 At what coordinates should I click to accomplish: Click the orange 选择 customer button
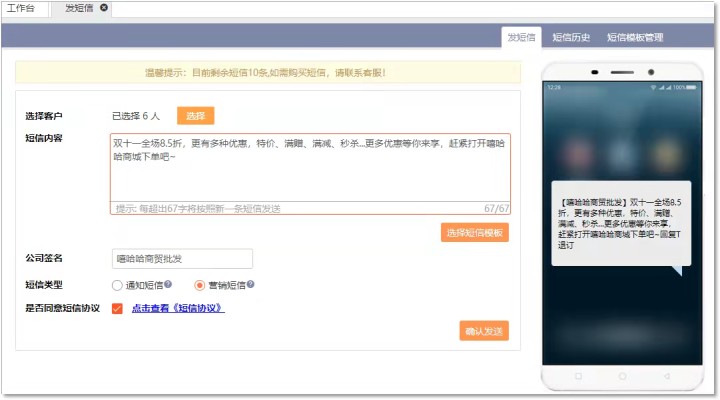pyautogui.click(x=195, y=115)
